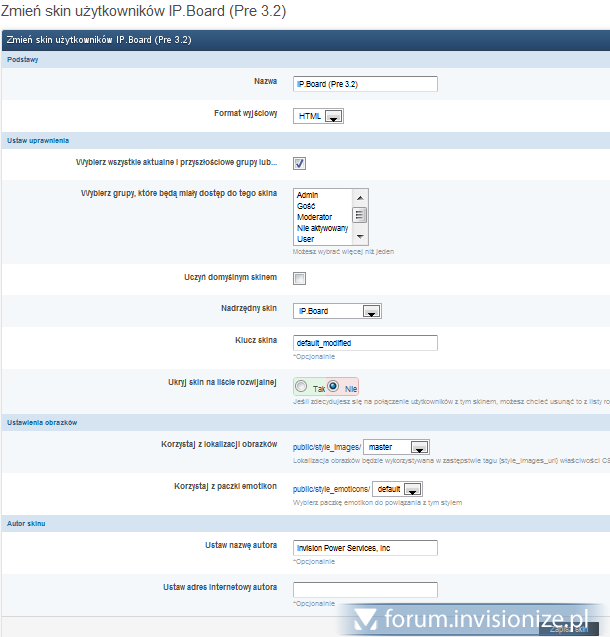
Task: Select the Nie radio button
Action: click(x=333, y=386)
